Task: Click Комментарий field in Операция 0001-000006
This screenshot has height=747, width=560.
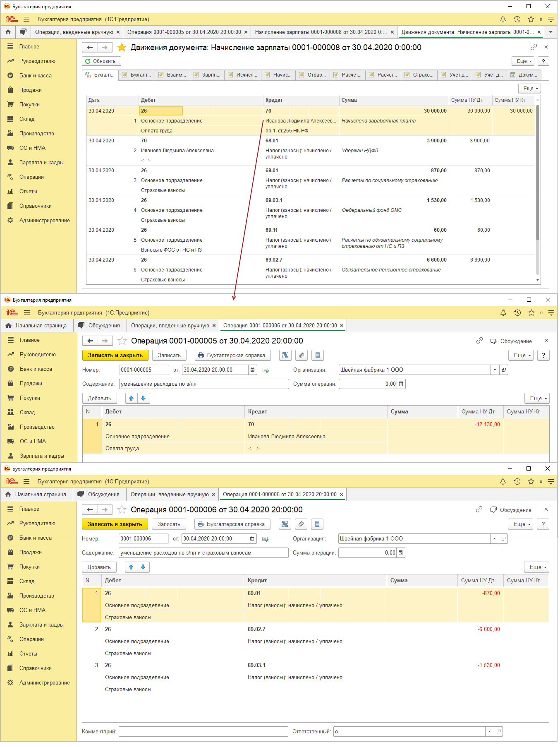Action: click(203, 732)
